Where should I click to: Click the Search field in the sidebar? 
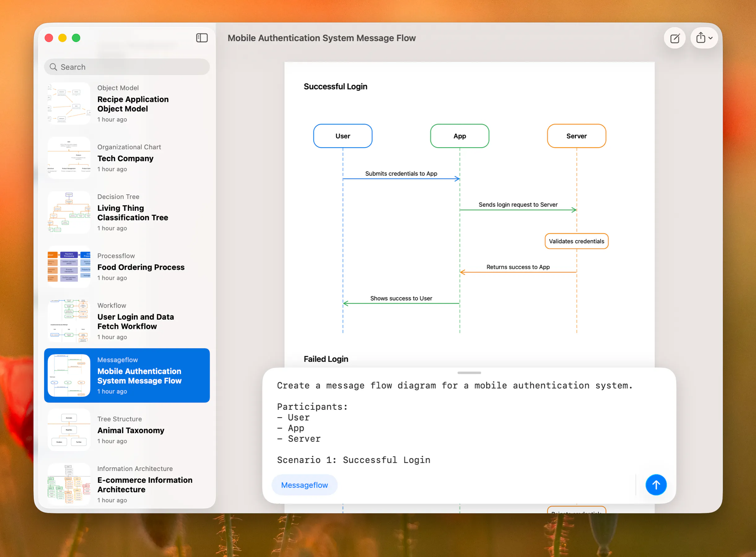click(x=127, y=67)
